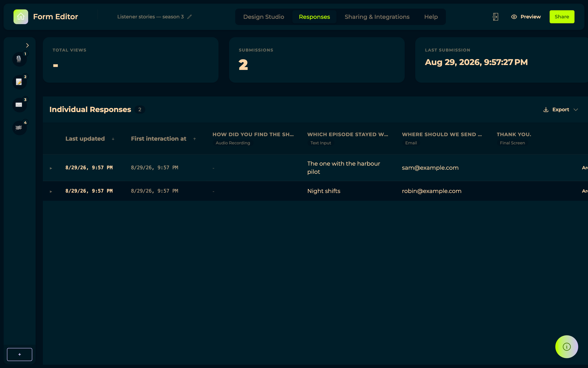
Task: Click the Last Submission date value
Action: [476, 62]
